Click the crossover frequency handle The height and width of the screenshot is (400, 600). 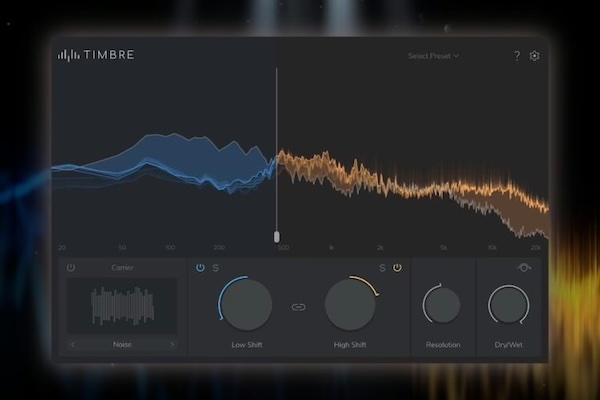click(277, 237)
